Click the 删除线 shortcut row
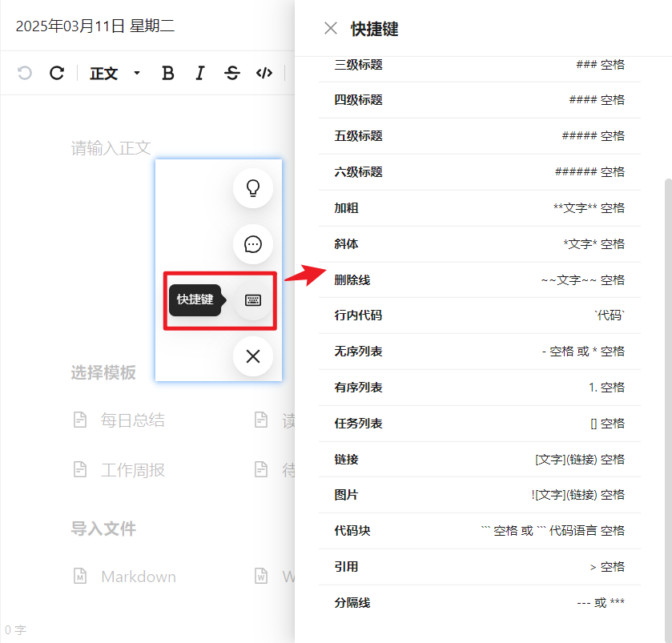Viewport: 672px width, 643px height. (480, 280)
